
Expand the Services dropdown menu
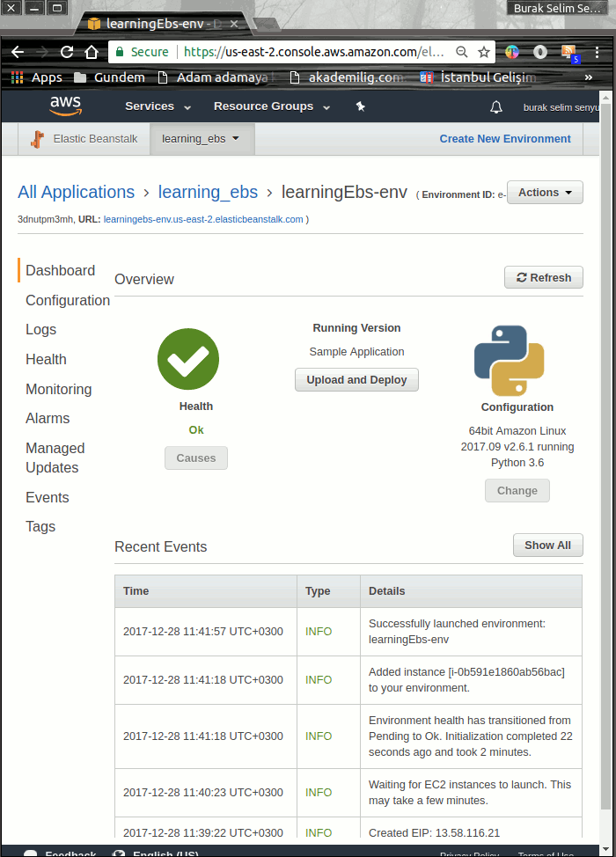pos(158,106)
